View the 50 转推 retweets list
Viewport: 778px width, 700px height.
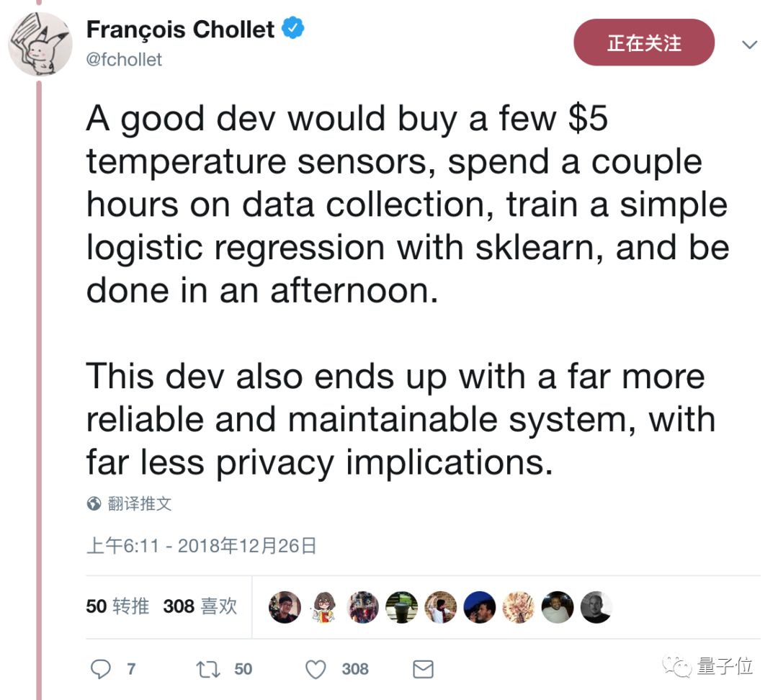pos(117,606)
